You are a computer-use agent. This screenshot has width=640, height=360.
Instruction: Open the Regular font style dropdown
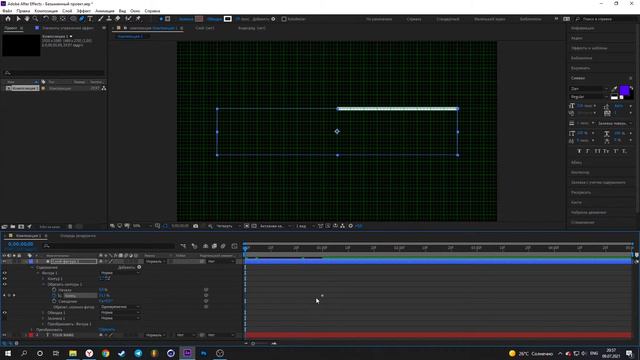click(x=588, y=97)
